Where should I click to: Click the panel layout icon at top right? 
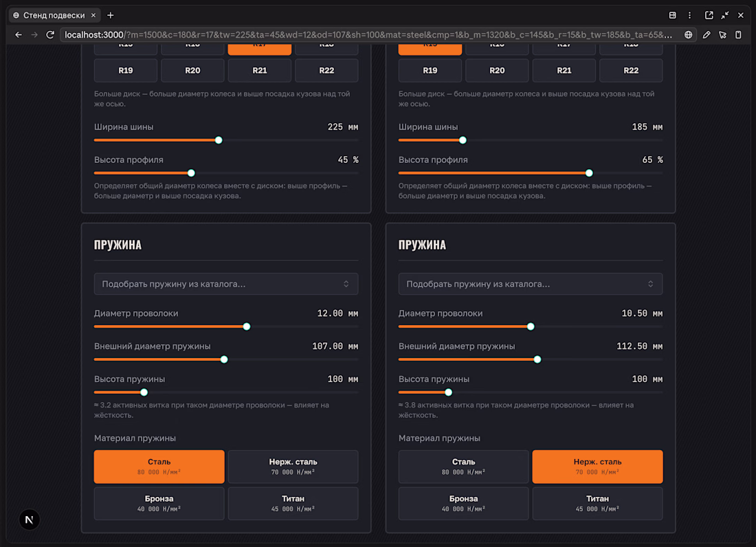coord(673,15)
